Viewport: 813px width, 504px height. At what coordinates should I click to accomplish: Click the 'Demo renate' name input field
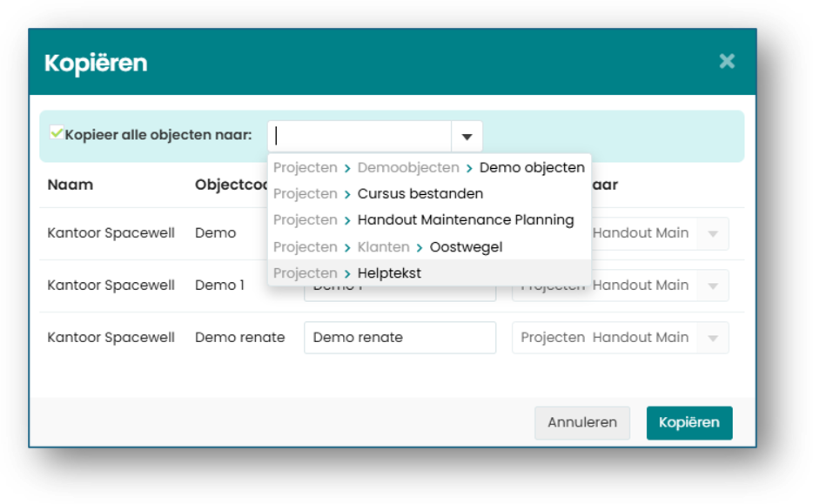coord(400,338)
